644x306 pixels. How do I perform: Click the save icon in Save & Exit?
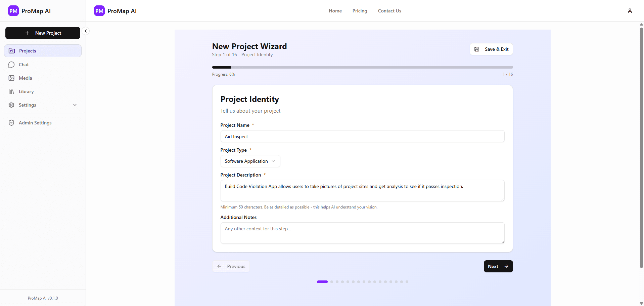tap(477, 49)
